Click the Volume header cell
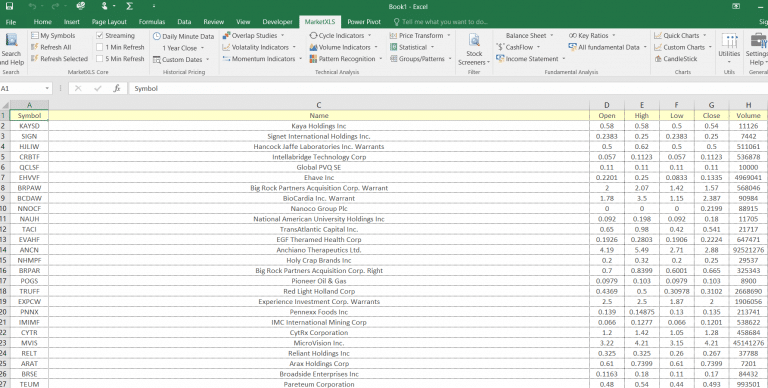 (x=748, y=116)
